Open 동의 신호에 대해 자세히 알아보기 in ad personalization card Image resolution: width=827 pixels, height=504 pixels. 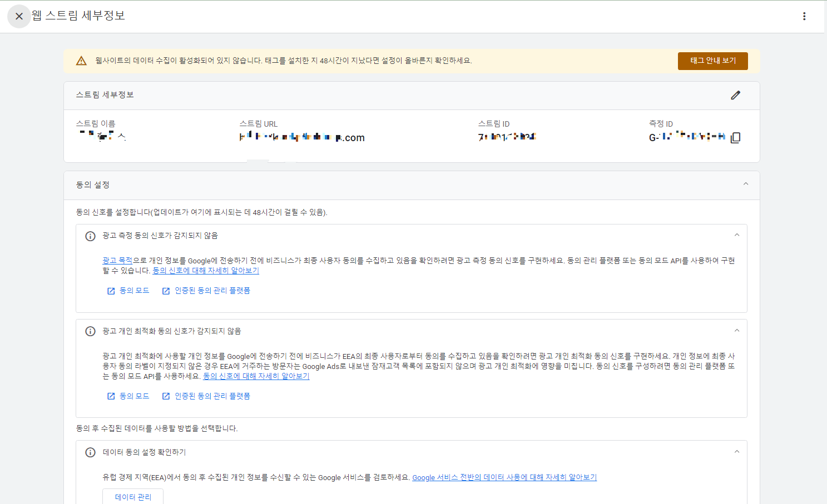coord(256,376)
